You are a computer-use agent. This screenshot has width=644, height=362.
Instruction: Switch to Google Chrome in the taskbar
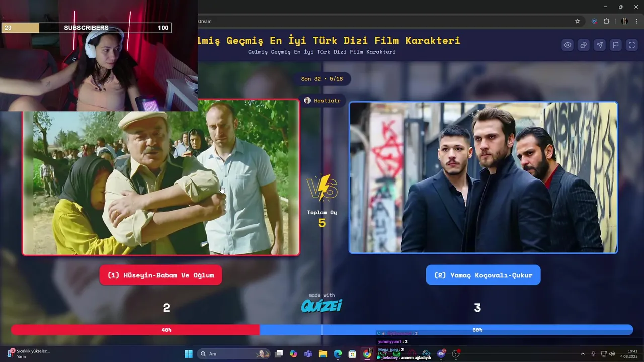[367, 354]
